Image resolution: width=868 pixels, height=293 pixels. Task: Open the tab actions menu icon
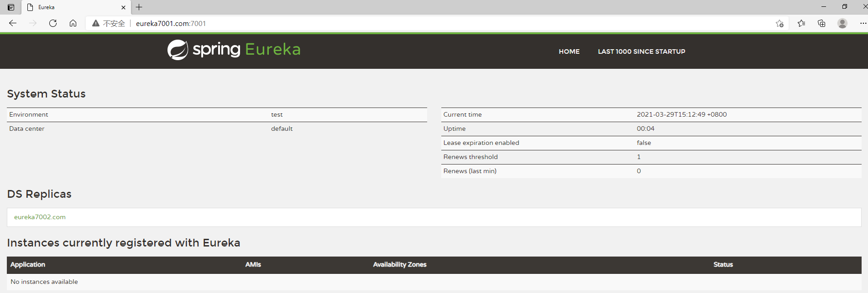pos(11,7)
